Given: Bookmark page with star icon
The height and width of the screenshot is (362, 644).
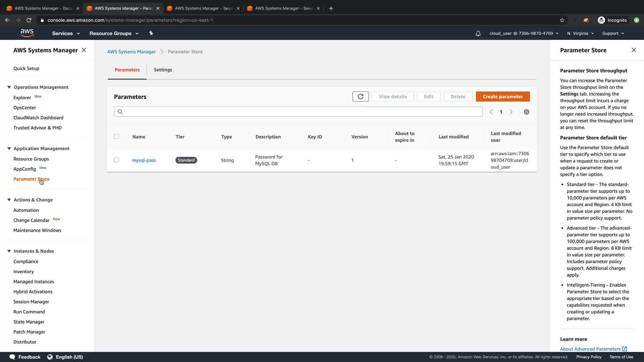Looking at the screenshot, I should point(562,20).
